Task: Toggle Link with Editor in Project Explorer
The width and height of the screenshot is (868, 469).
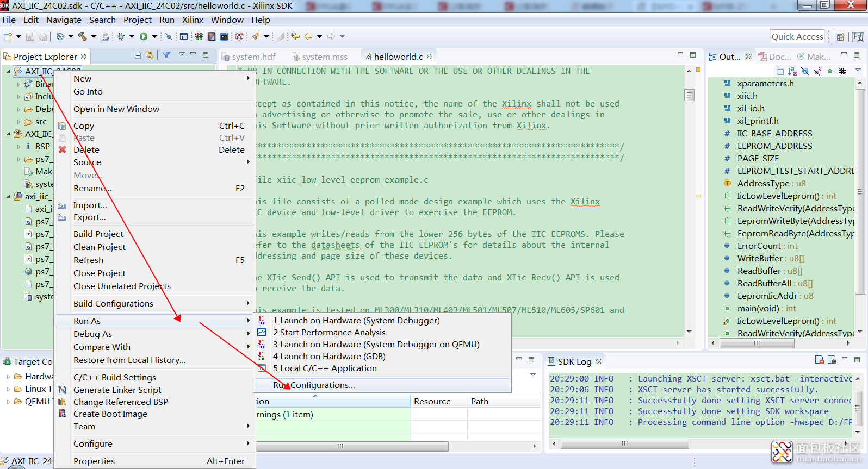Action: (150, 55)
